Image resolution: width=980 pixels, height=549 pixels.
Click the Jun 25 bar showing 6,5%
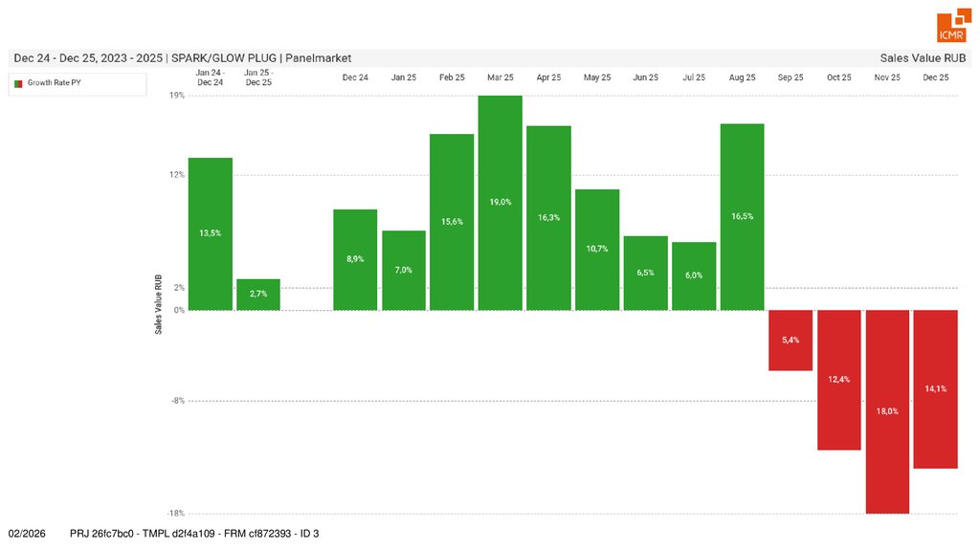tap(645, 273)
